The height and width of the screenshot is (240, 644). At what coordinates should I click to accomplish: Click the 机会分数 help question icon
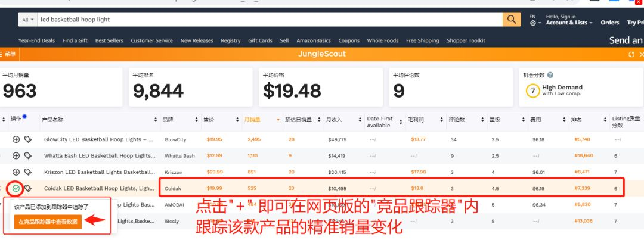pyautogui.click(x=550, y=76)
